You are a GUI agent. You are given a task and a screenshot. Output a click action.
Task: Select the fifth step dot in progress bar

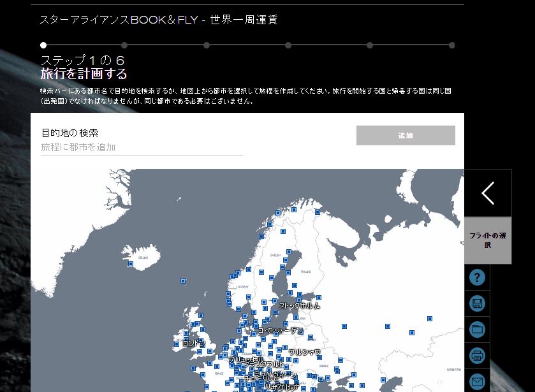[370, 45]
